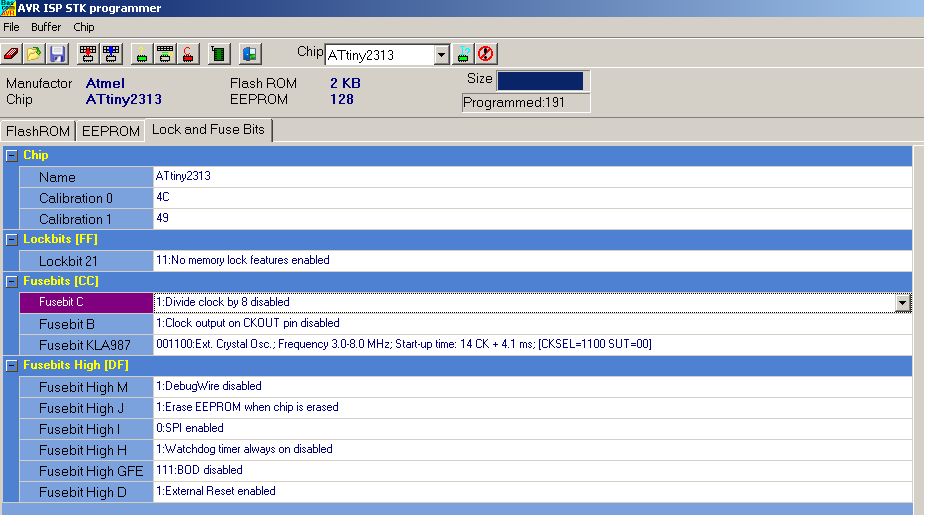Click the Programmed:191 status field
Image resolution: width=935 pixels, height=526 pixels.
click(526, 103)
